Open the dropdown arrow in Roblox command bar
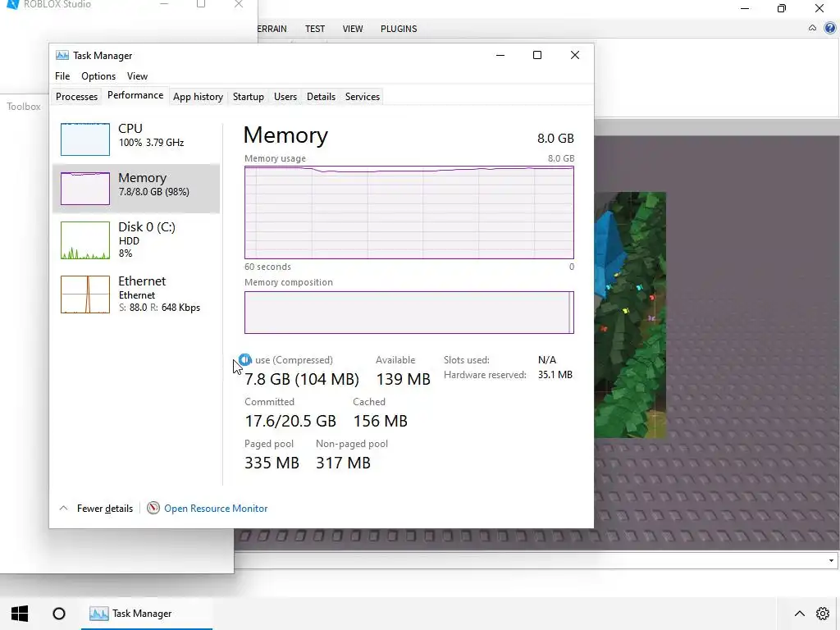840x630 pixels. [831, 561]
